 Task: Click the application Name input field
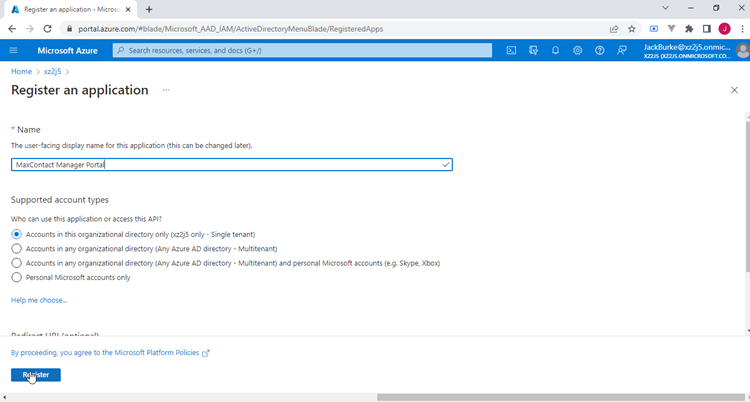tap(232, 165)
